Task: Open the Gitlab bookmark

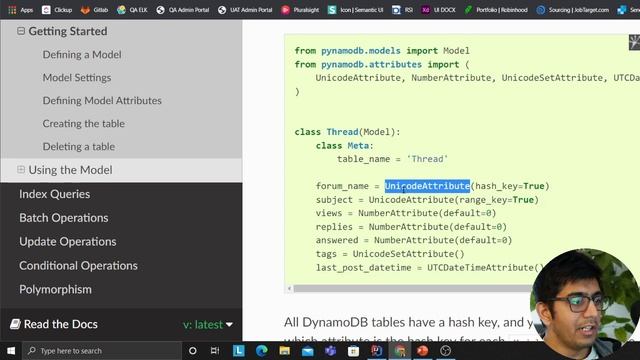Action: pos(94,9)
